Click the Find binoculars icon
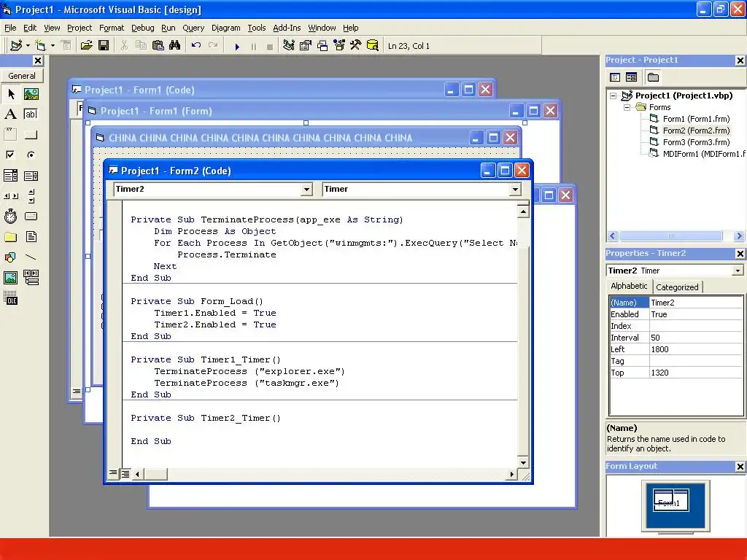 tap(175, 46)
